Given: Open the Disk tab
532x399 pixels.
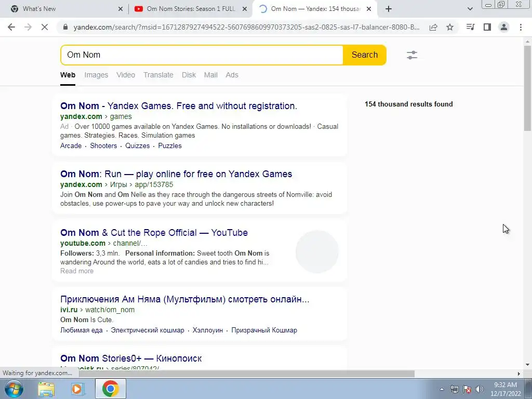Looking at the screenshot, I should [189, 75].
